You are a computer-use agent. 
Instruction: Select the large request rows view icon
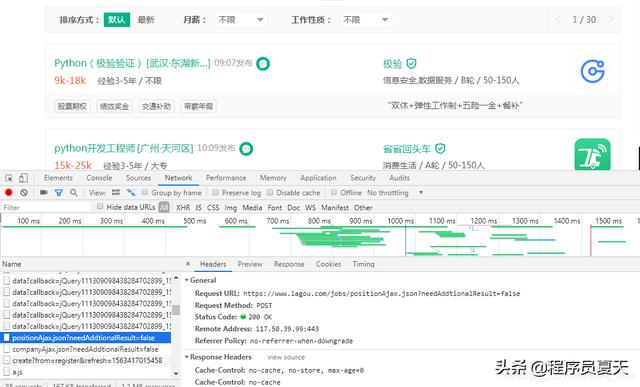pyautogui.click(x=116, y=192)
